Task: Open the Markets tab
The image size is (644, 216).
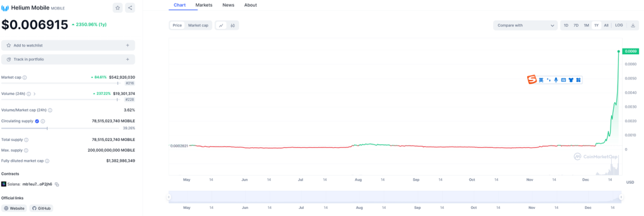Action: pos(204,5)
